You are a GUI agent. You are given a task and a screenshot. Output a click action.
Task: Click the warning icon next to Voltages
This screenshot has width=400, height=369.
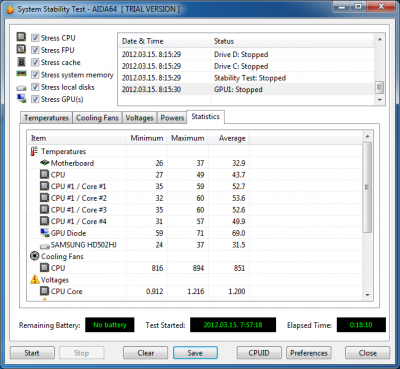click(x=35, y=279)
